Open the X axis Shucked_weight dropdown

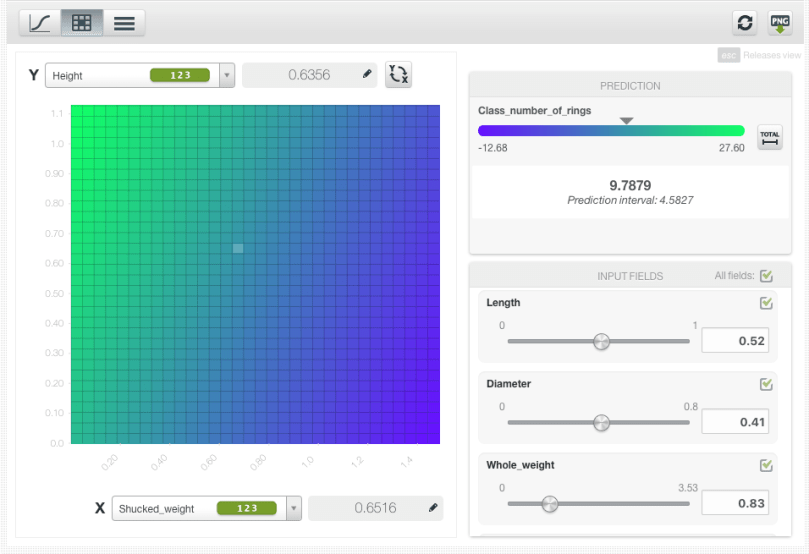coord(293,508)
